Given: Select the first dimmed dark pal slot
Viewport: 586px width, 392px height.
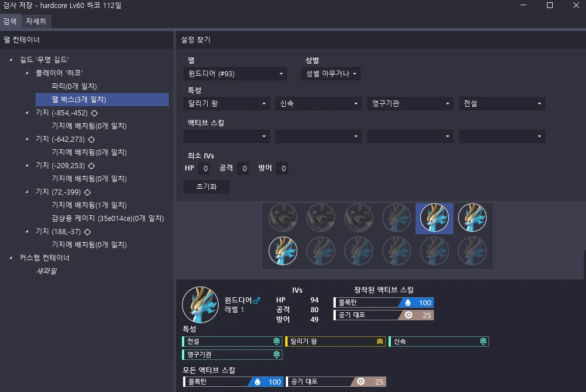Looking at the screenshot, I should 283,218.
